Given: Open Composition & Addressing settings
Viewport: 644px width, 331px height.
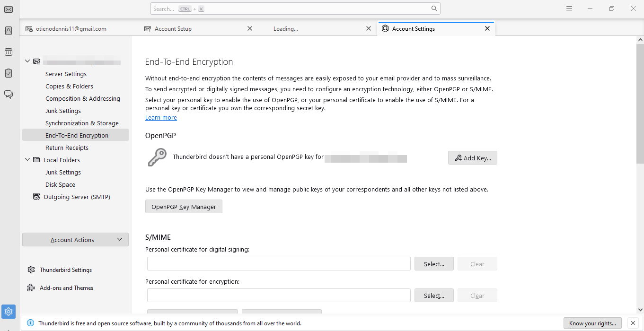Looking at the screenshot, I should click(83, 98).
